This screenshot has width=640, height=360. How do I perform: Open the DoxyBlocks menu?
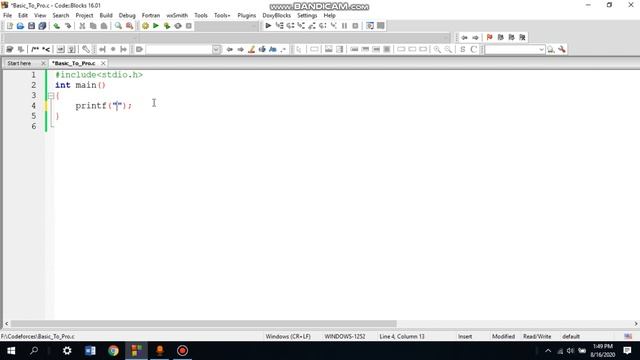click(276, 15)
